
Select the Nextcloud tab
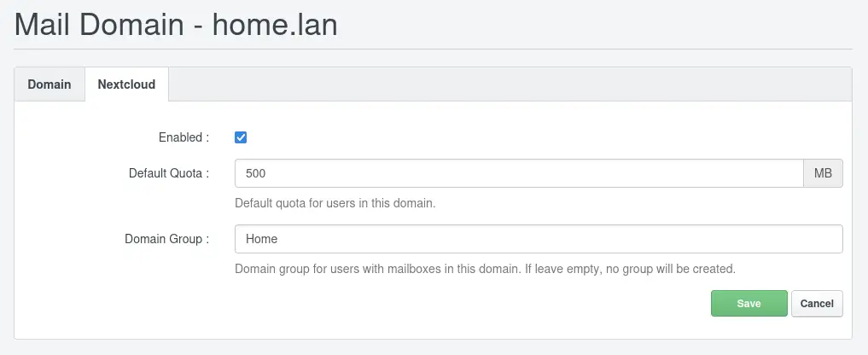126,84
